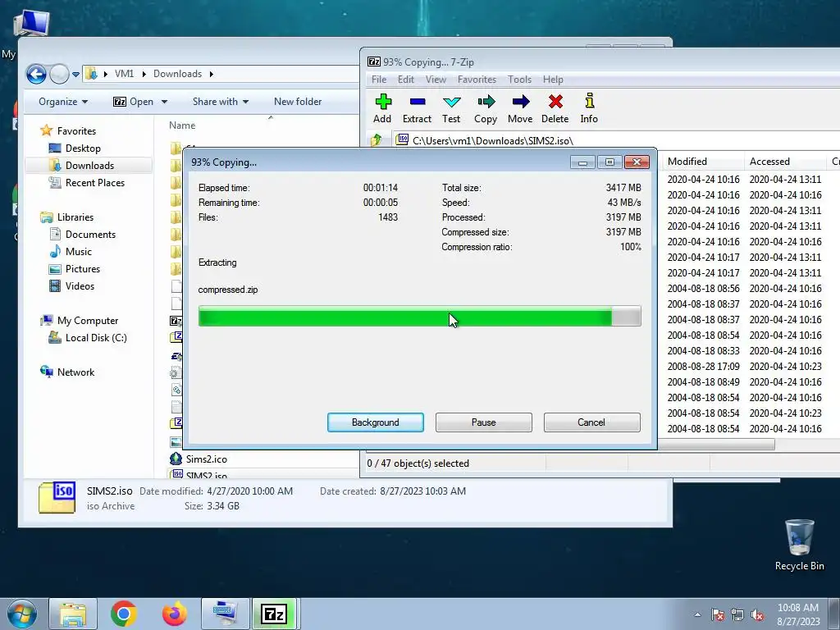Image resolution: width=840 pixels, height=630 pixels.
Task: Open File Explorer from the taskbar
Action: click(x=73, y=614)
